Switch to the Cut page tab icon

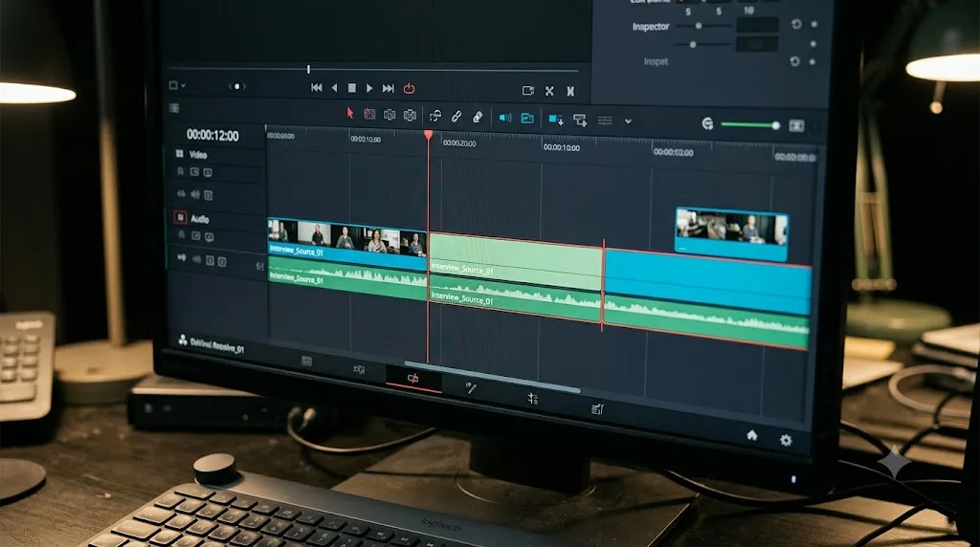pos(359,369)
